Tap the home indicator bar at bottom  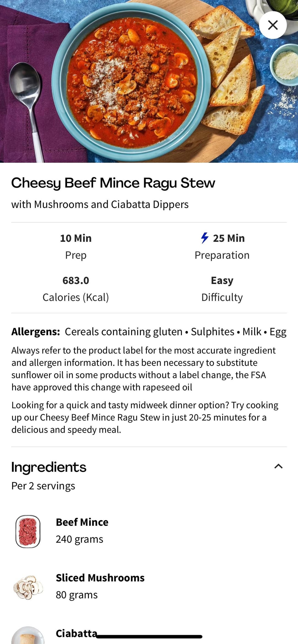[149, 637]
